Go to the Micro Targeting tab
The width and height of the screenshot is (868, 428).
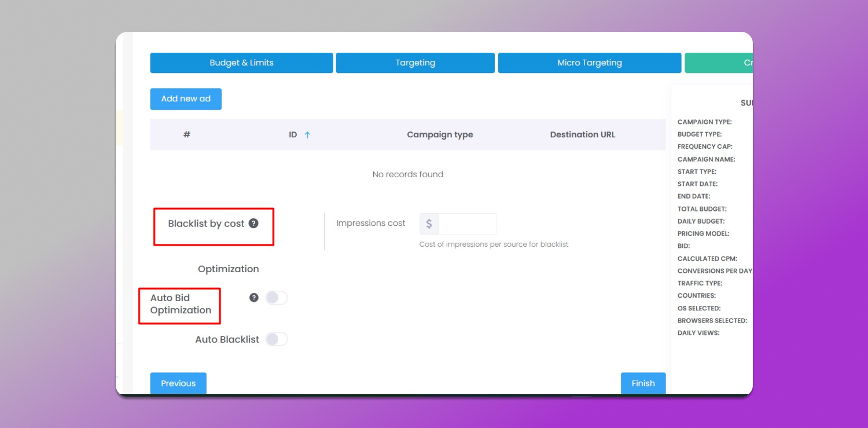(x=589, y=63)
